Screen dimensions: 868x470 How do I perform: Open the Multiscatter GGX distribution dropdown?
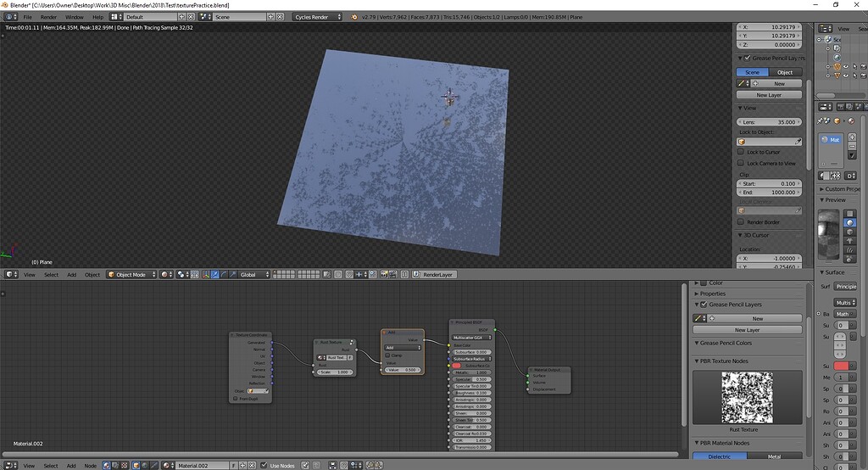(471, 338)
